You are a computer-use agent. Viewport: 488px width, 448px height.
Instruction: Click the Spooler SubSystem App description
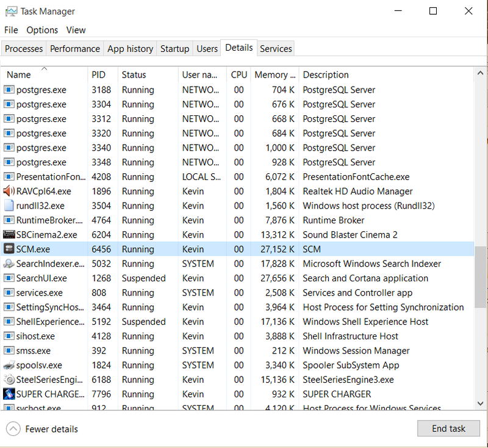pos(351,365)
